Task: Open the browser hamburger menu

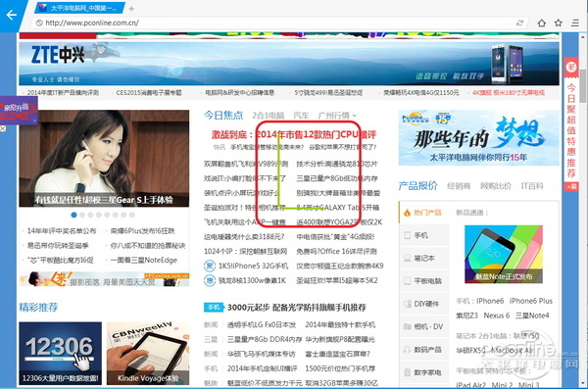Action: point(575,23)
